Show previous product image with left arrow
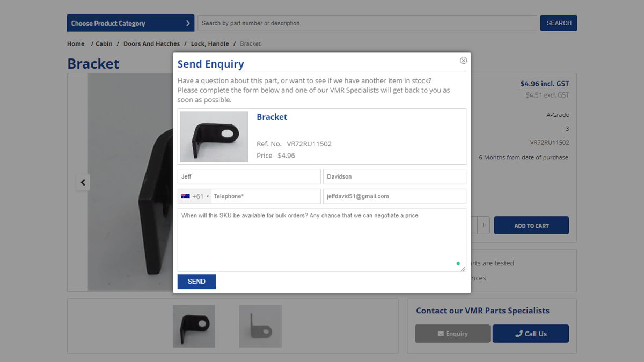This screenshot has width=644, height=362. click(83, 182)
